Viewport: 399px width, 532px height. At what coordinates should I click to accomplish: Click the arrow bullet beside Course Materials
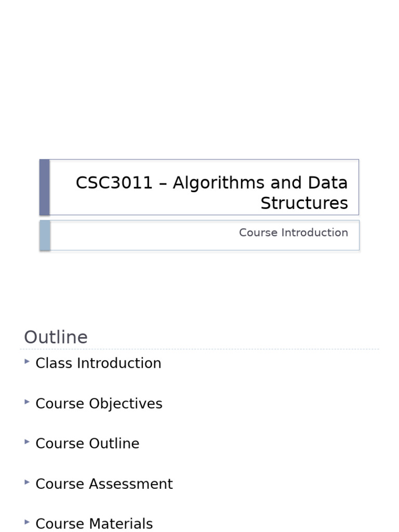[27, 522]
